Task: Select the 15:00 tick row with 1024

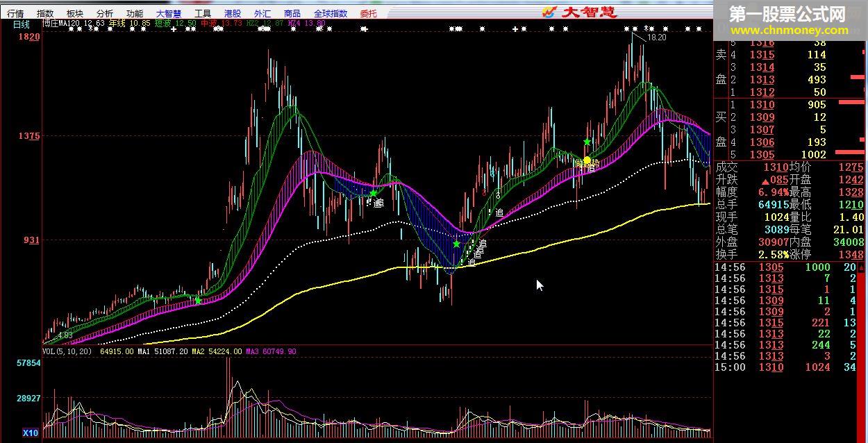Action: pyautogui.click(x=786, y=367)
